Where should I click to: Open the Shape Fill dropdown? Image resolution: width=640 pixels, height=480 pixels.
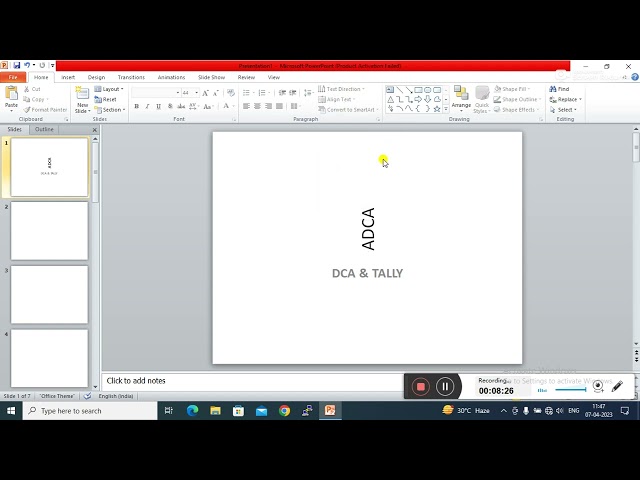pyautogui.click(x=512, y=89)
